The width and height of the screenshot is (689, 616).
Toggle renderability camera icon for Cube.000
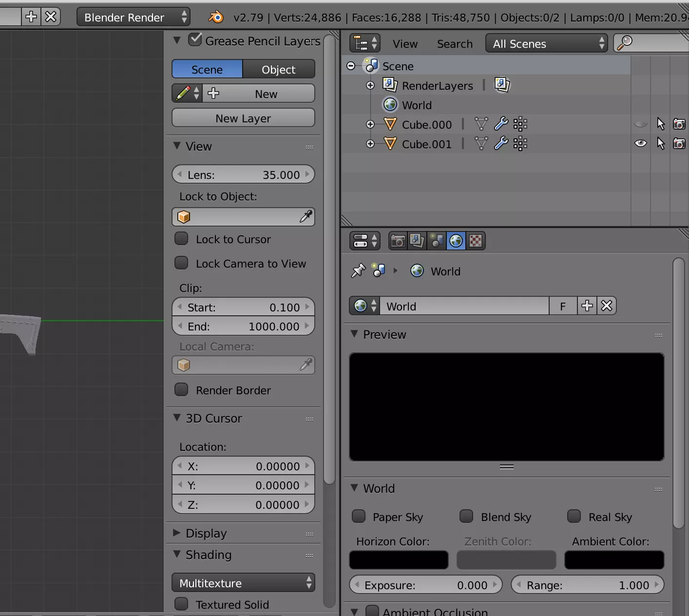coord(679,124)
